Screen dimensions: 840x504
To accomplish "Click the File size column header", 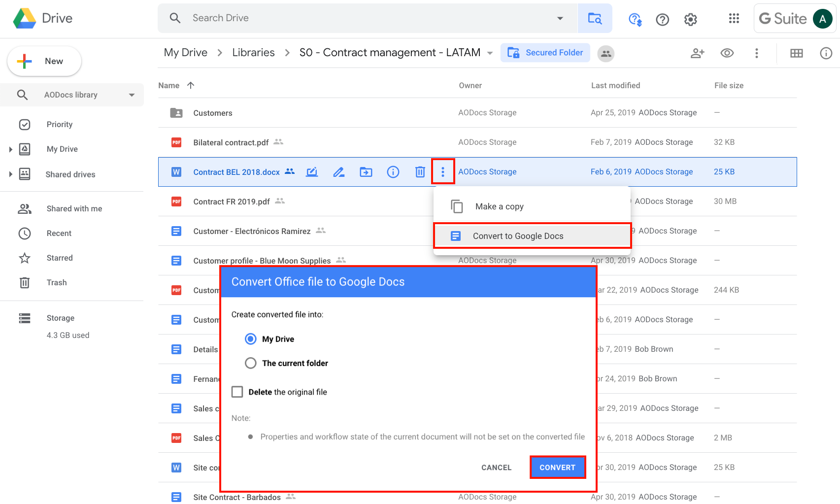I will pyautogui.click(x=729, y=85).
